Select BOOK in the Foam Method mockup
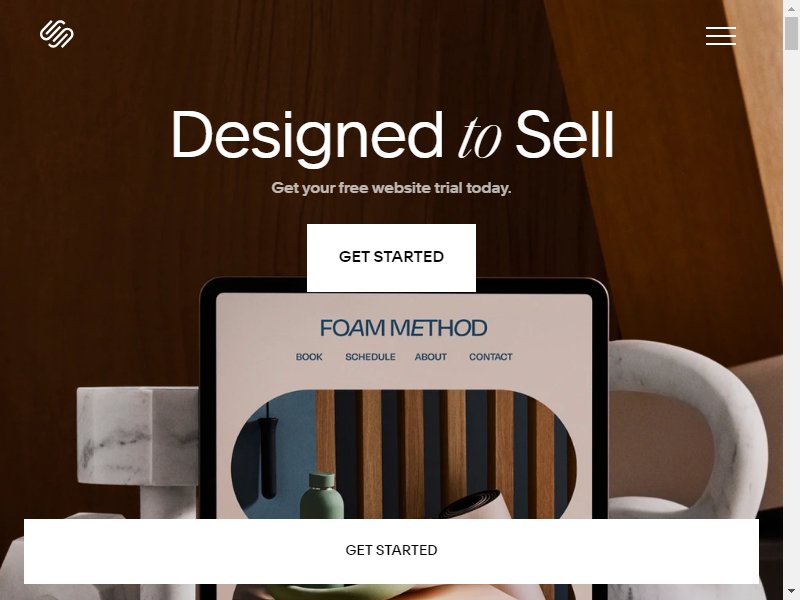This screenshot has height=600, width=800. point(309,357)
